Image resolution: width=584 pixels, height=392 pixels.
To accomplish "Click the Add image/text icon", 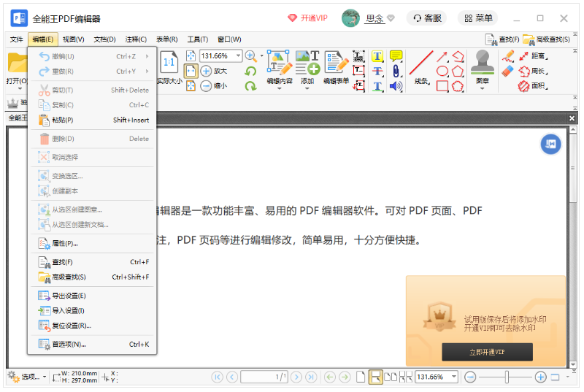I will click(307, 63).
